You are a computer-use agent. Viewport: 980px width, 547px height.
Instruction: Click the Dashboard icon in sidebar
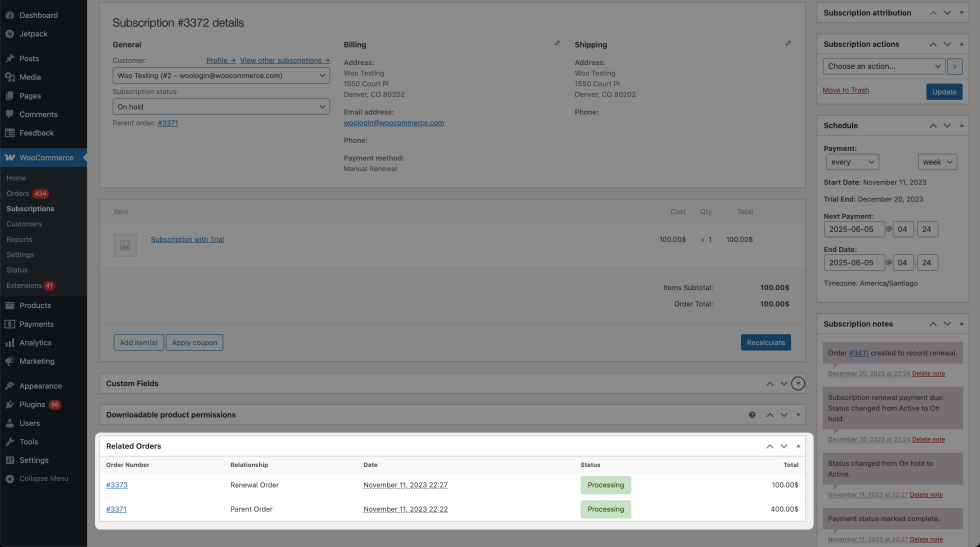(9, 16)
